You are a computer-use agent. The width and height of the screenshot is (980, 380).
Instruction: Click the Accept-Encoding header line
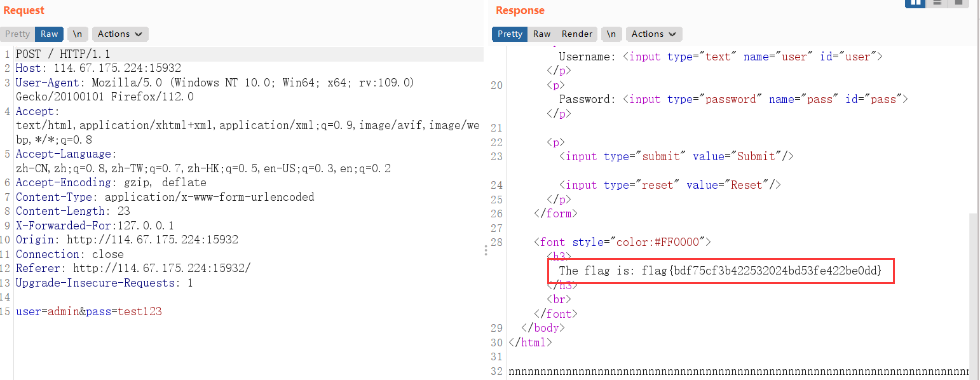[111, 182]
